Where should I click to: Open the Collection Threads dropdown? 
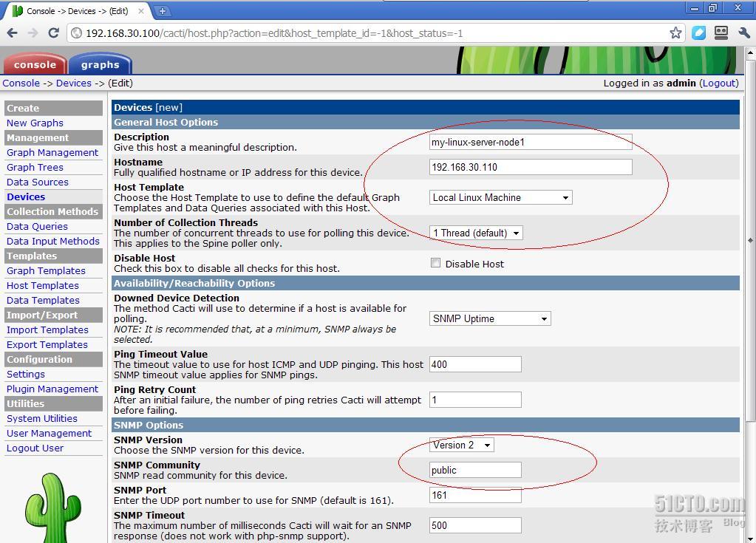[476, 233]
